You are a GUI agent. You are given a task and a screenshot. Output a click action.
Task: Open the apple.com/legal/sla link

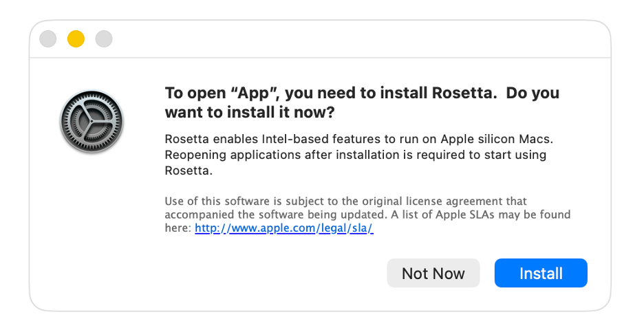283,228
